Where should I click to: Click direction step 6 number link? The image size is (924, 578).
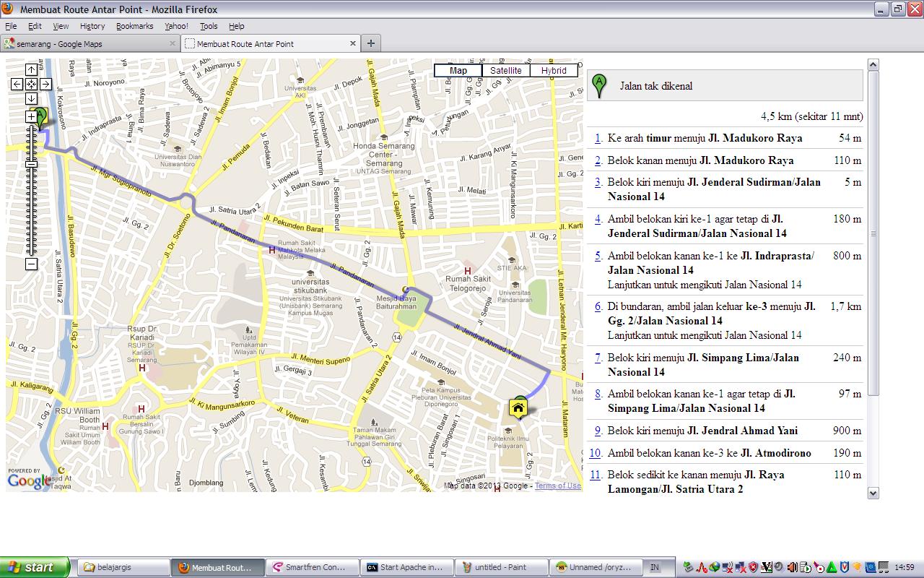pos(598,306)
